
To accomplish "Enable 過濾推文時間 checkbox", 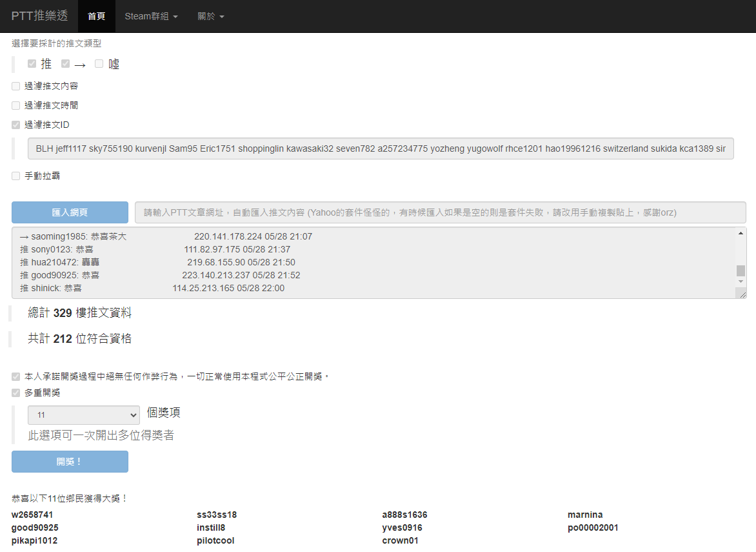I will tap(16, 106).
